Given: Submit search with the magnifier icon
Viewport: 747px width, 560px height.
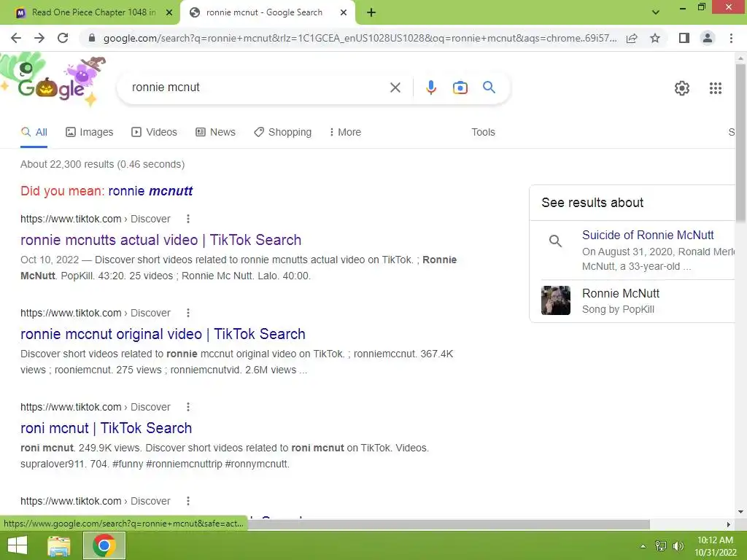Looking at the screenshot, I should coord(489,87).
